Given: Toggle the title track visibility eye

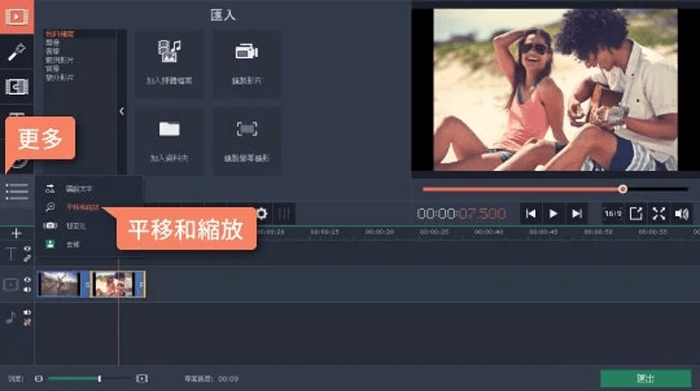Looking at the screenshot, I should coord(27,249).
